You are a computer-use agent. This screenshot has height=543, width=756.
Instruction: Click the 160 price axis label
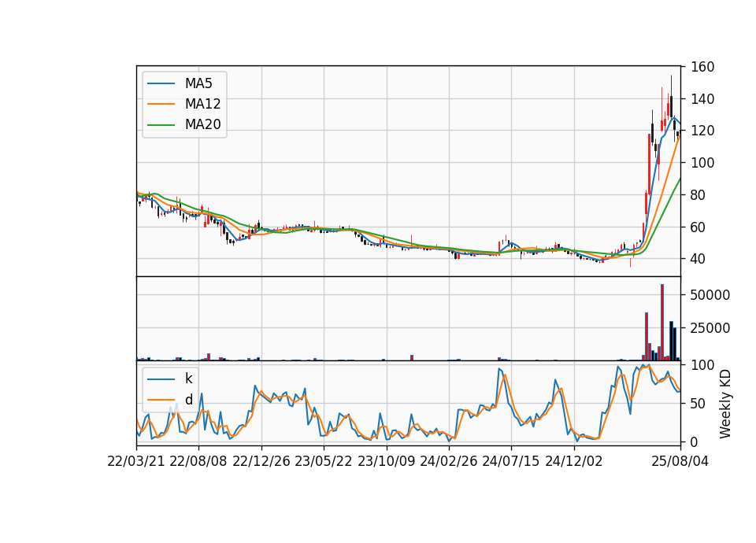pyautogui.click(x=702, y=66)
